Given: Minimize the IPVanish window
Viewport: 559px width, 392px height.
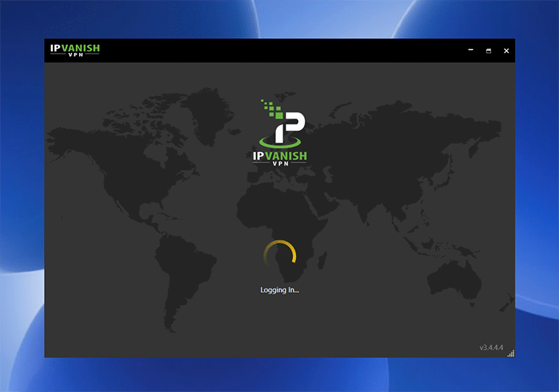Looking at the screenshot, I should (x=470, y=51).
